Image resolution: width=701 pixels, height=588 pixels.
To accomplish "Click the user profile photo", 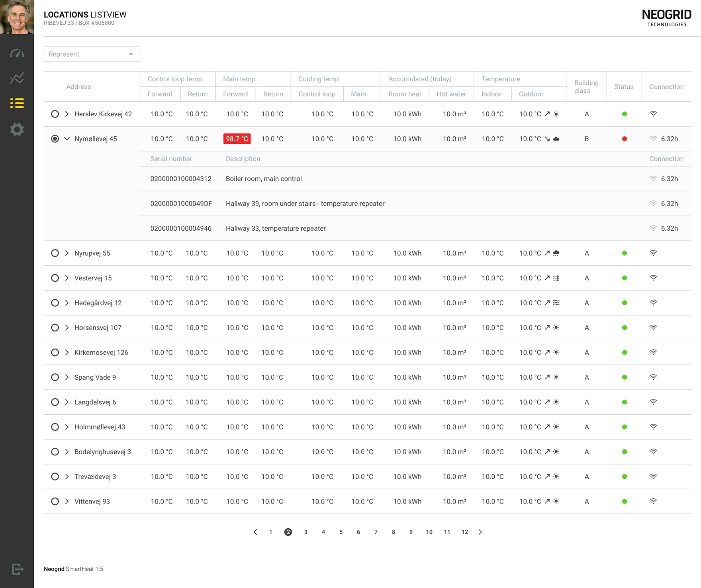I will pos(17,17).
